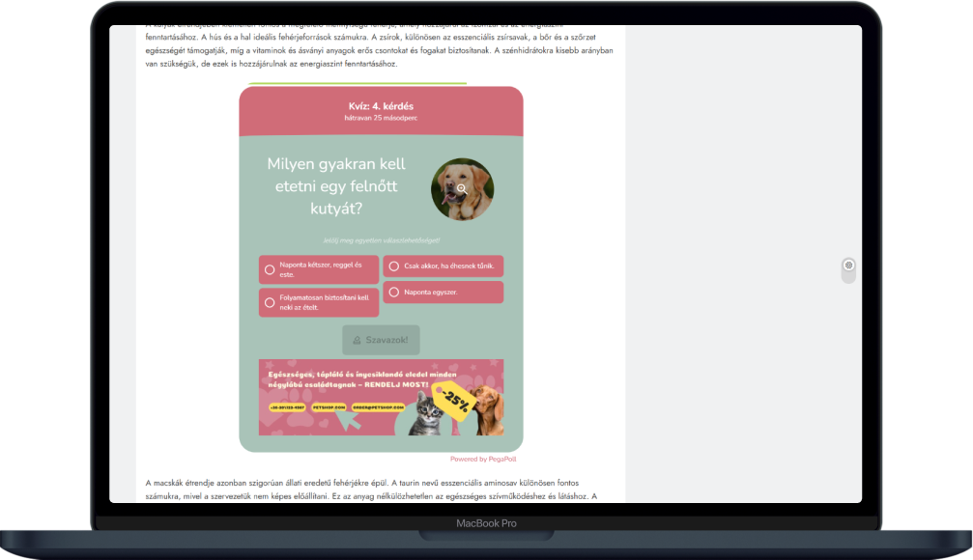The width and height of the screenshot is (973, 560).
Task: Click the magnifier zoom icon on dog photo
Action: [463, 189]
